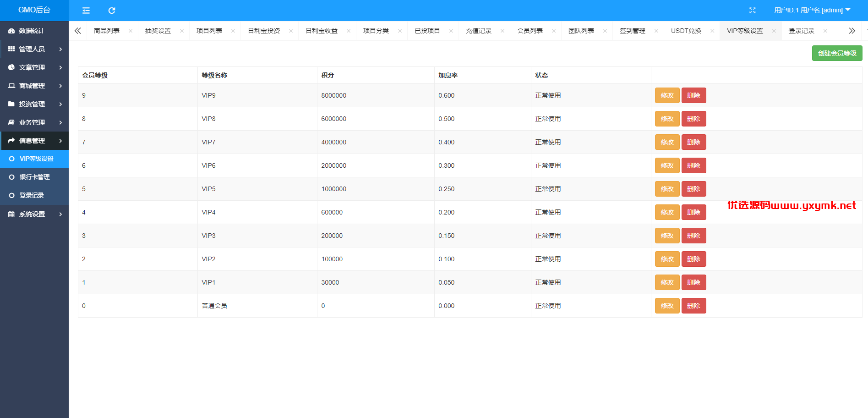Click the GMO后台 logo title
This screenshot has height=418, width=868.
tap(34, 10)
